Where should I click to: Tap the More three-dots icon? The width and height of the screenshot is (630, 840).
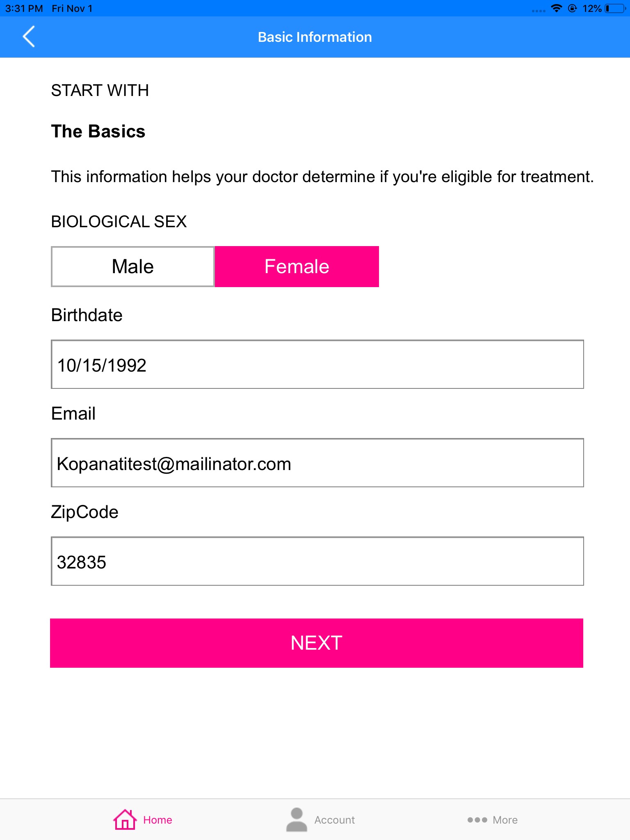pyautogui.click(x=477, y=820)
